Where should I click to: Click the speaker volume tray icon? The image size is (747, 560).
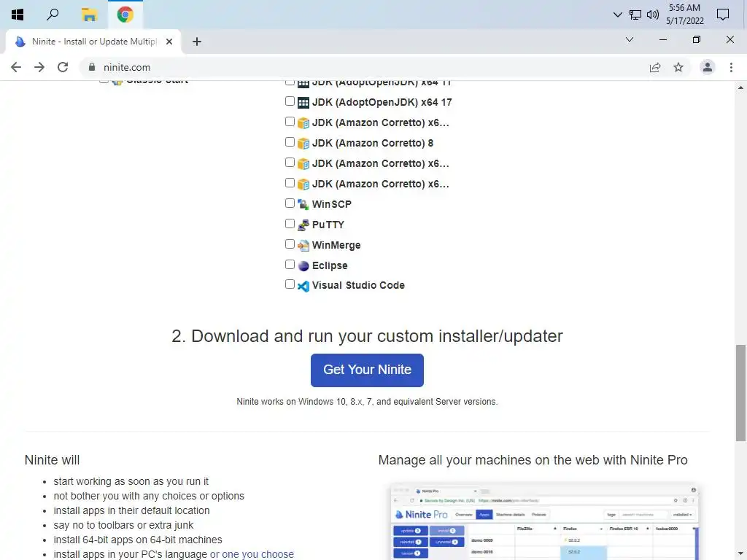pos(653,15)
